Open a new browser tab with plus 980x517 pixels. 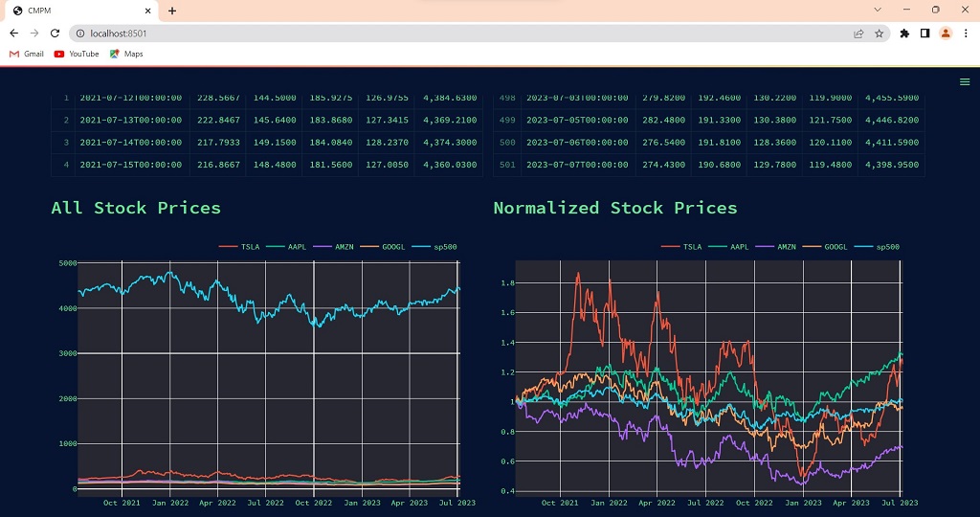click(x=172, y=11)
